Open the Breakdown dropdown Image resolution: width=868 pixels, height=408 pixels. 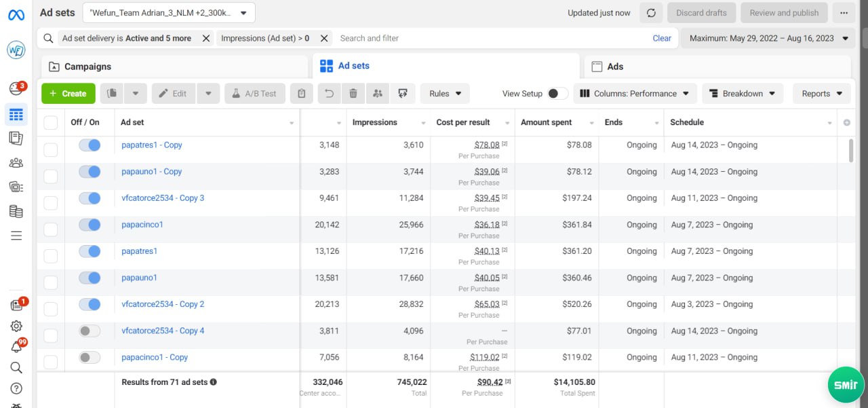click(743, 94)
